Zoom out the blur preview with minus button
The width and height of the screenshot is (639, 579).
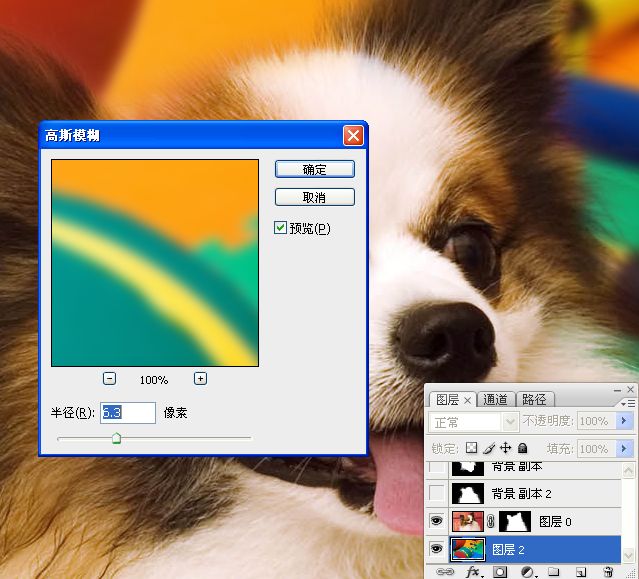pyautogui.click(x=109, y=379)
